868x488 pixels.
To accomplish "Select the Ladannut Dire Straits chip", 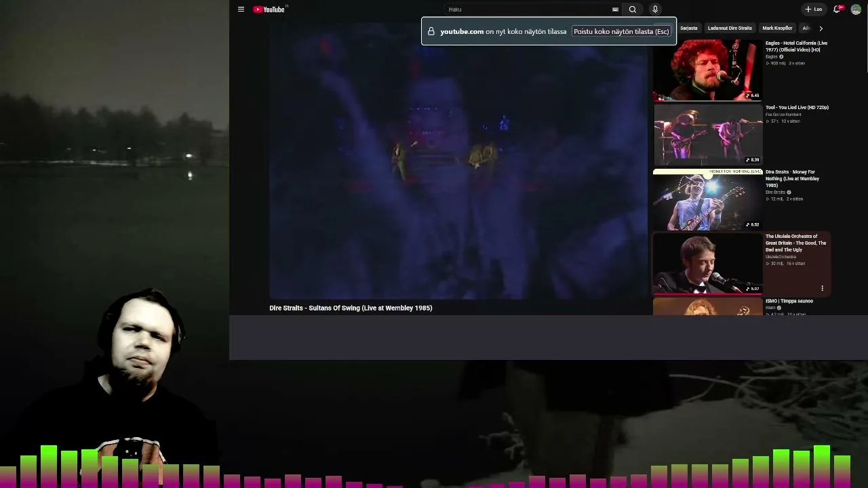I will click(x=730, y=28).
